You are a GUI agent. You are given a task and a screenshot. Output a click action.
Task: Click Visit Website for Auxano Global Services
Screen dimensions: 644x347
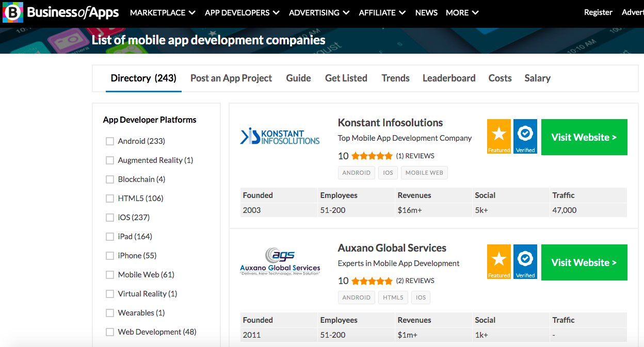(584, 262)
